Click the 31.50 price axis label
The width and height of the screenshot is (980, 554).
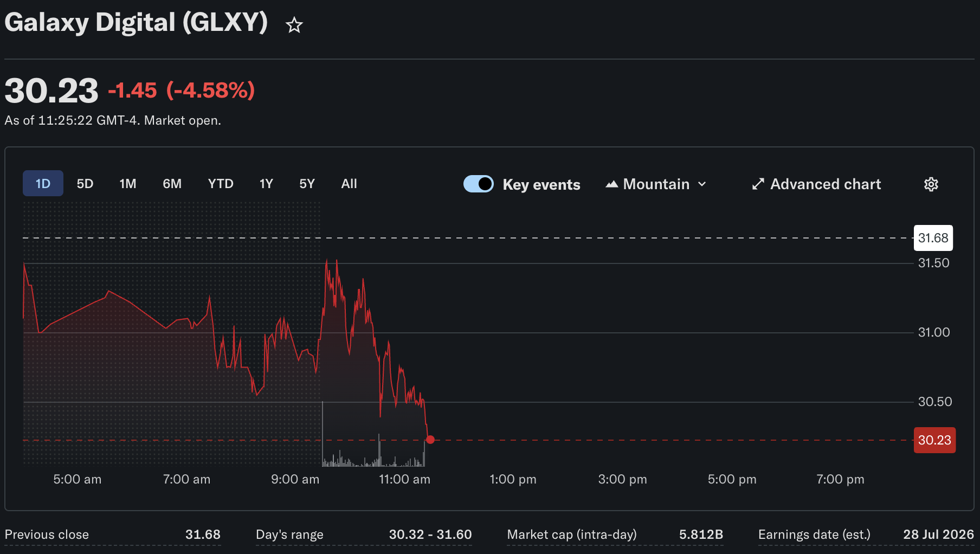tap(933, 263)
